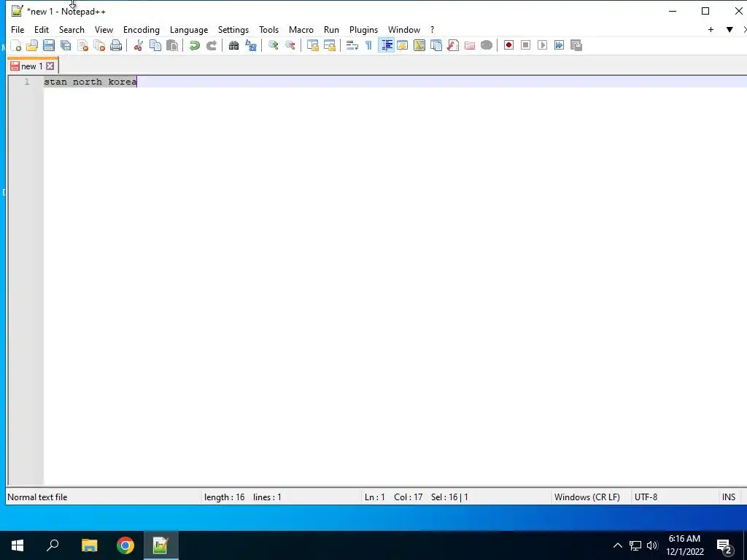Toggle synchronize horizontal scrolling icon
The width and height of the screenshot is (747, 560).
click(x=329, y=45)
